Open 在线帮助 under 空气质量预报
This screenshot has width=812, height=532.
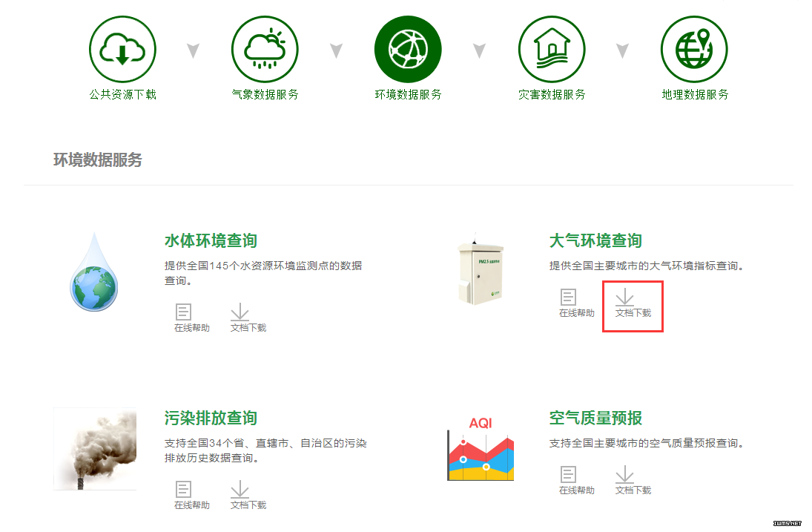(577, 480)
